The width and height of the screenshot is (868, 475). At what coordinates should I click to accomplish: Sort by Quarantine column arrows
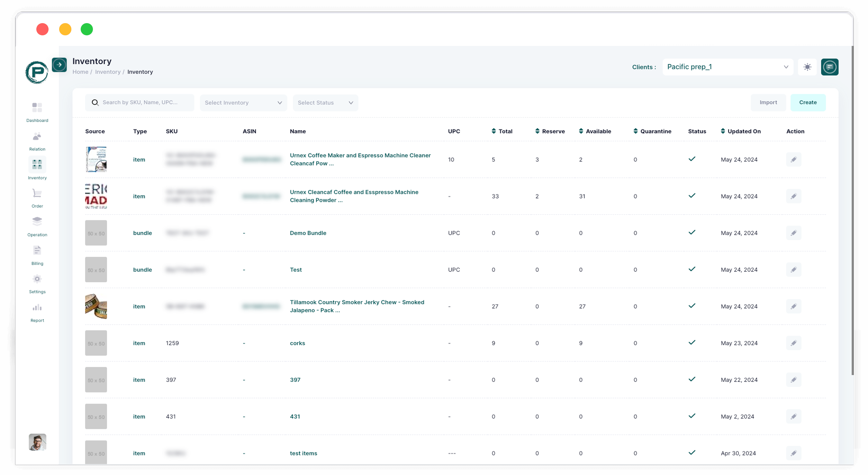coord(636,131)
